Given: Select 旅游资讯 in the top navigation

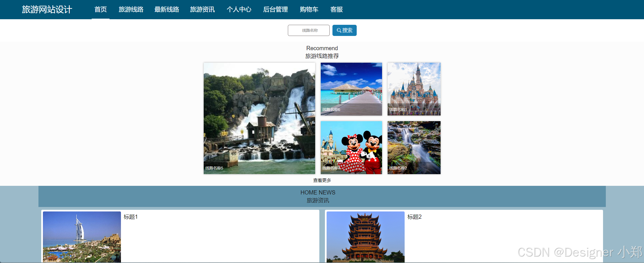Looking at the screenshot, I should [202, 9].
